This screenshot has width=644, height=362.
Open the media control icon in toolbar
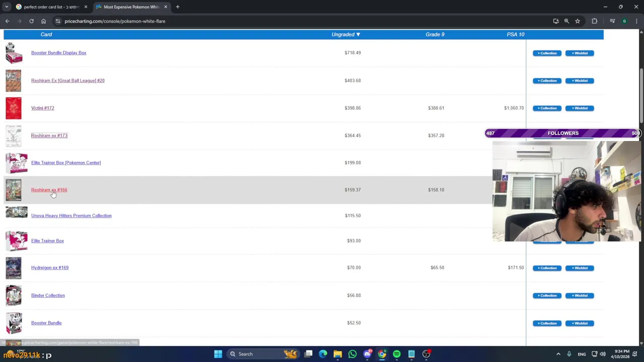[612, 21]
